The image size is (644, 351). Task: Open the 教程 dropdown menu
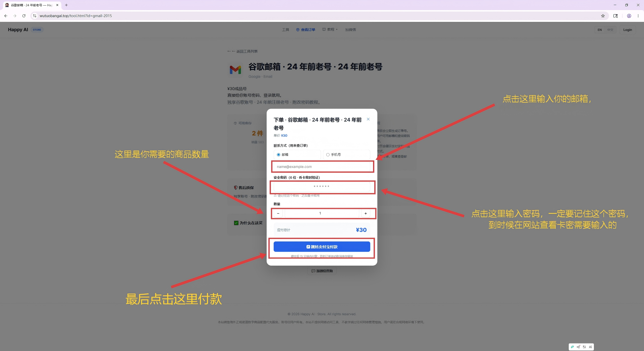pos(330,29)
